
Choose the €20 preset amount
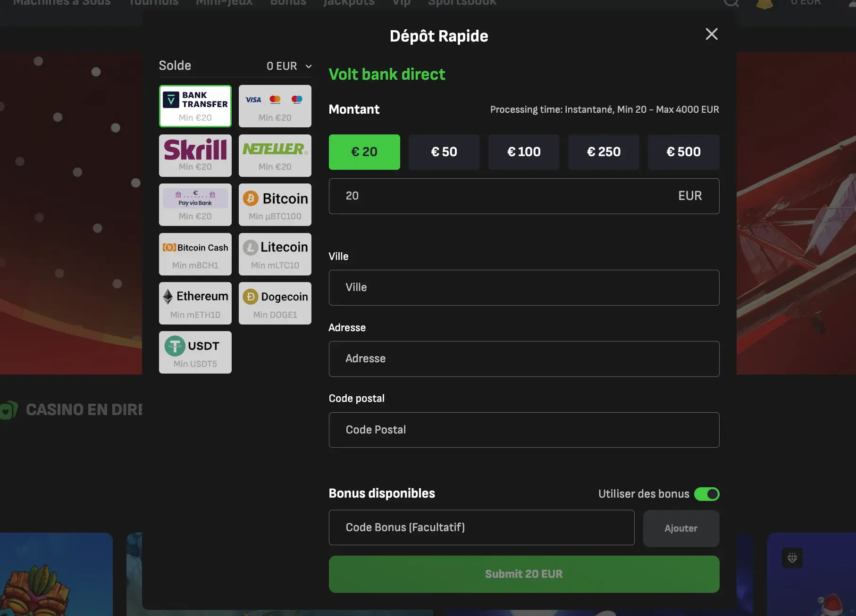pyautogui.click(x=364, y=152)
